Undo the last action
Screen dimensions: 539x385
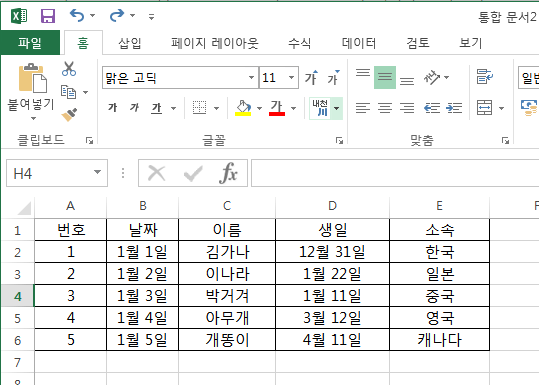[77, 15]
